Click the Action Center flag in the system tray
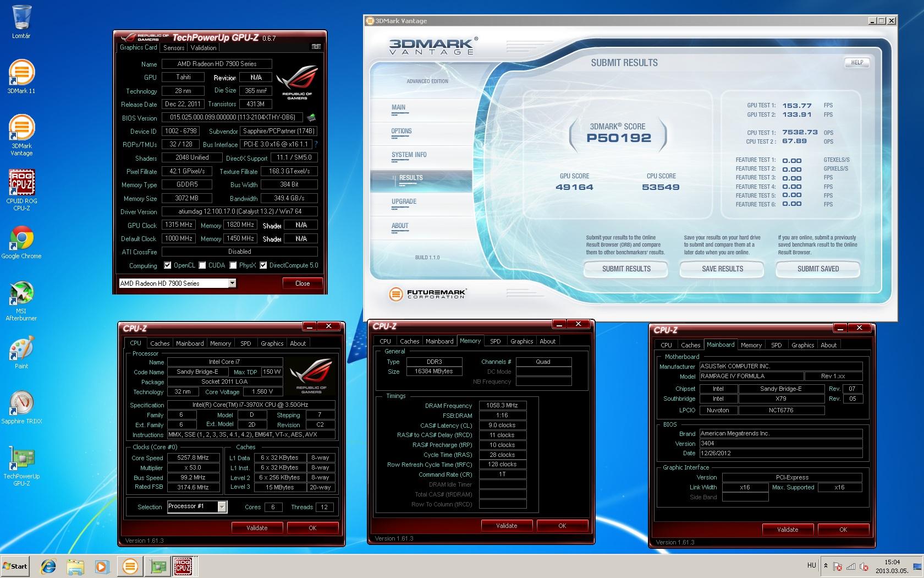This screenshot has width=924, height=578. pos(838,566)
